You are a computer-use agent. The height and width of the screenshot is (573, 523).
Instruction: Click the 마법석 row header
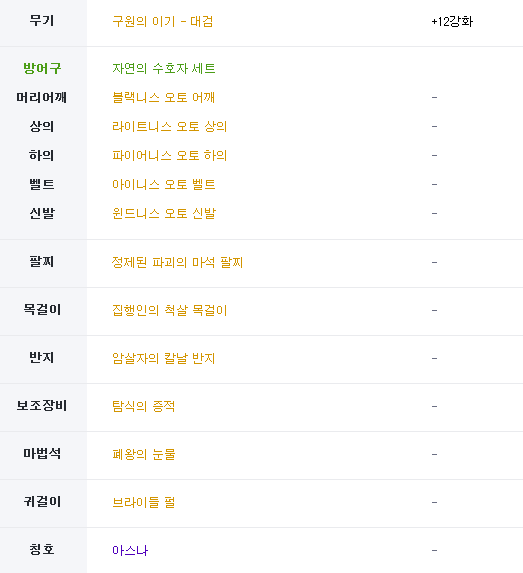[x=42, y=454]
